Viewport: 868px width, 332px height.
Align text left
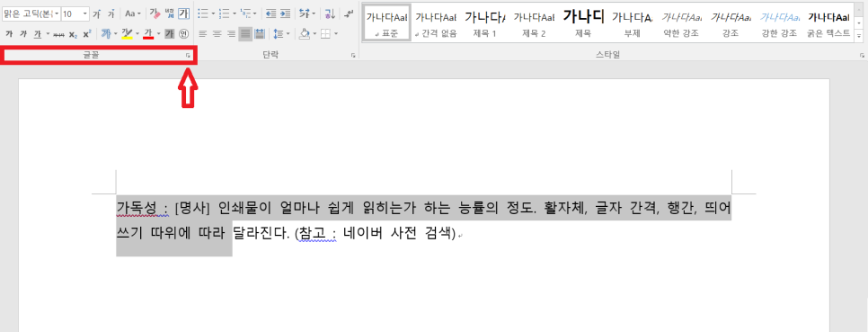[x=203, y=34]
